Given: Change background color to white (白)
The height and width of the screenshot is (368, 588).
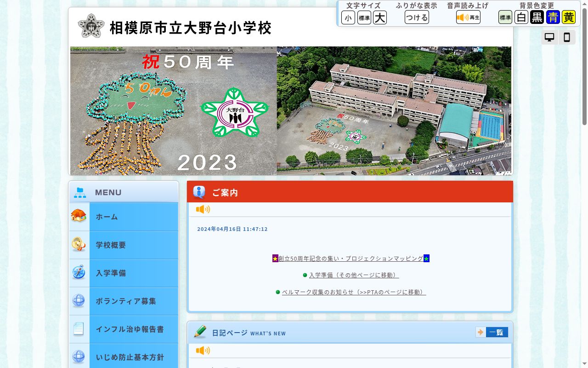Looking at the screenshot, I should point(521,17).
